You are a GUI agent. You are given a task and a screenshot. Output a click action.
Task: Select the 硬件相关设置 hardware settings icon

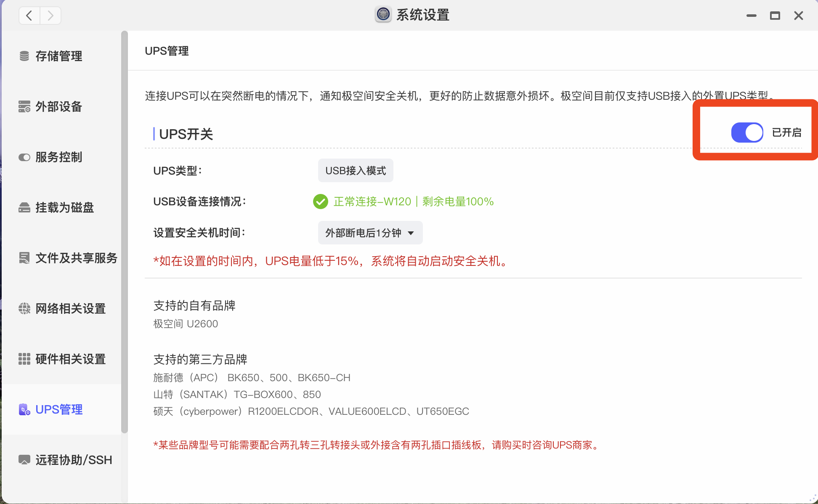pos(24,359)
